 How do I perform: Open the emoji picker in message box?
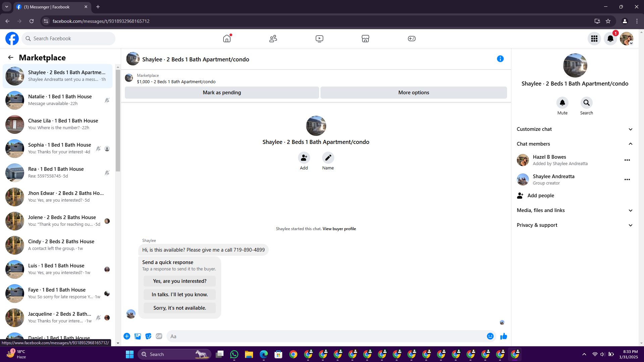click(x=490, y=336)
